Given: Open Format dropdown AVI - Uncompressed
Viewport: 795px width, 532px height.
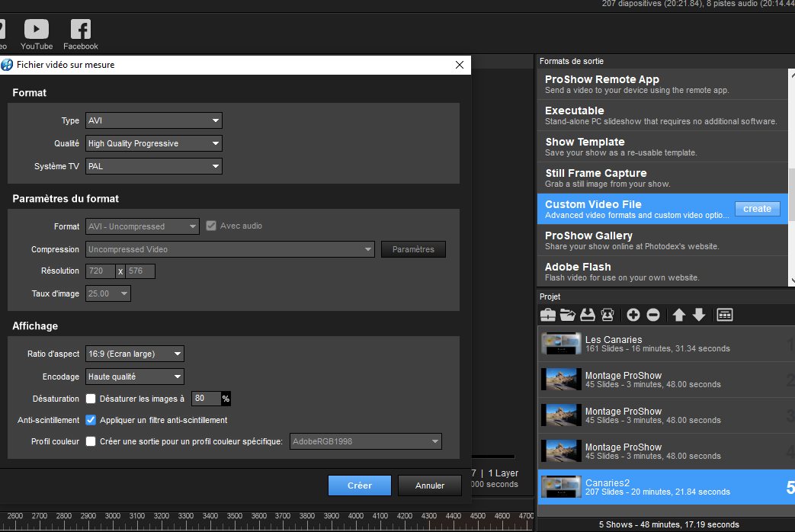Looking at the screenshot, I should coord(142,226).
